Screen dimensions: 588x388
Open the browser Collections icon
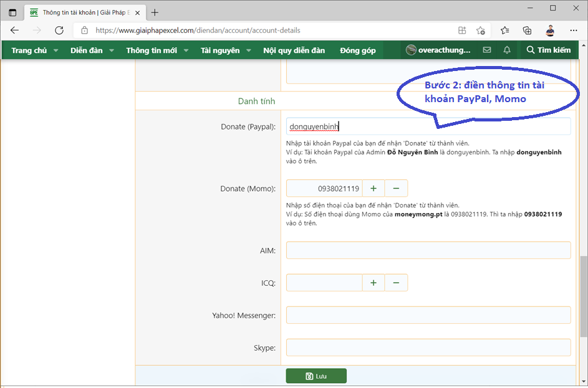click(x=527, y=30)
